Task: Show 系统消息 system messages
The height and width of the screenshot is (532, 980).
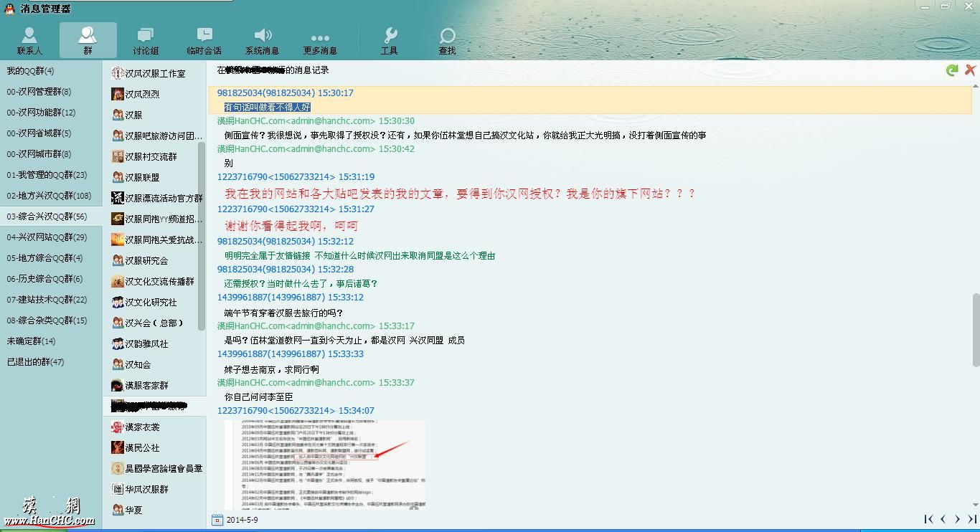Action: (x=262, y=41)
